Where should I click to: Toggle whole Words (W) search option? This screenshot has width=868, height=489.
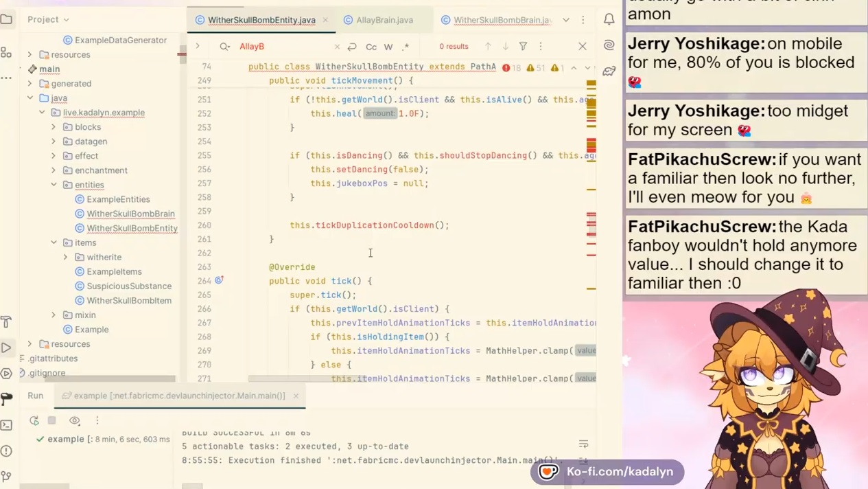point(388,47)
